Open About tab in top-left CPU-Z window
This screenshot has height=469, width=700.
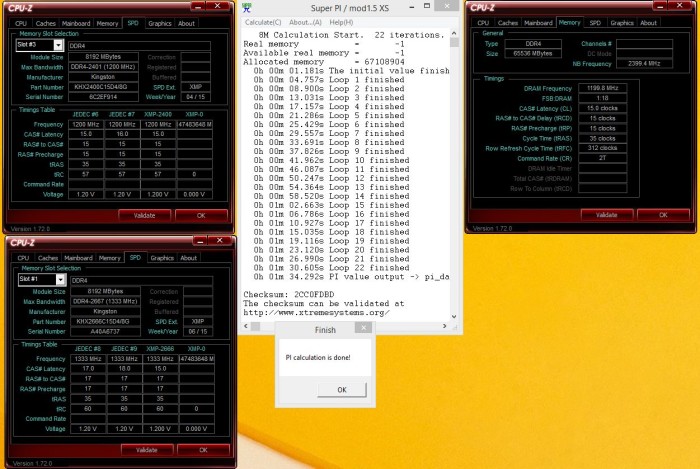186,23
